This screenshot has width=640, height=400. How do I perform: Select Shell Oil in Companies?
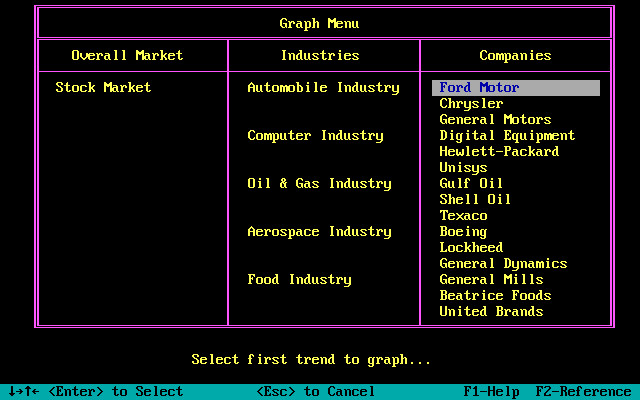475,199
